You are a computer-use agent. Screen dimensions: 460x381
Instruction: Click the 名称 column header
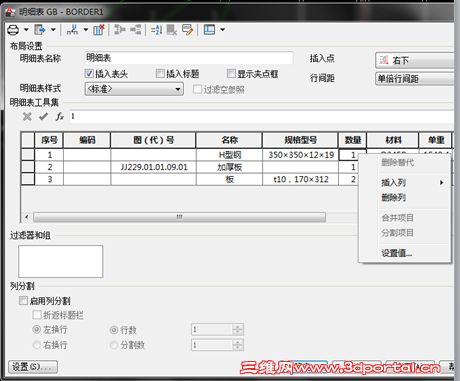[x=229, y=140]
